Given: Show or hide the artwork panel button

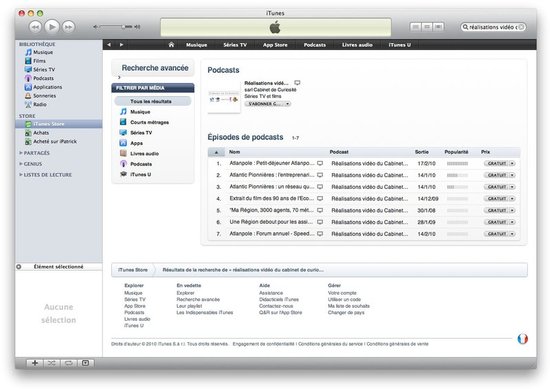Looking at the screenshot, I should tap(85, 363).
